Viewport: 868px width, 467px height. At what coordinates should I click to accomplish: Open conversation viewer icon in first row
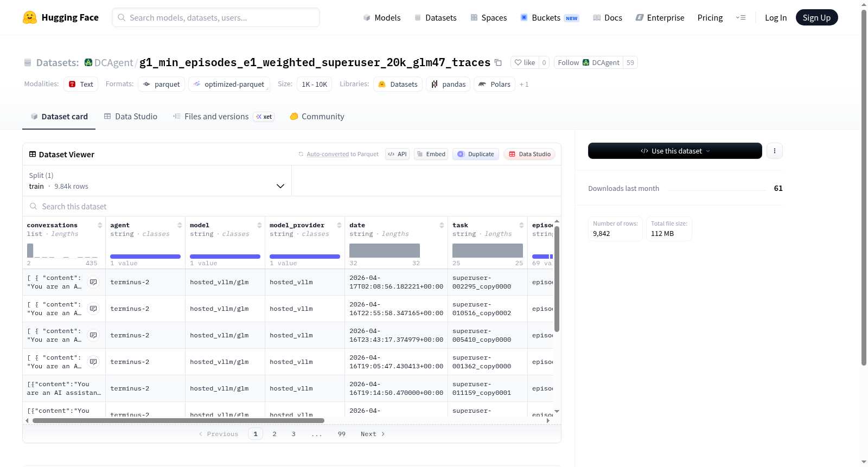93,282
